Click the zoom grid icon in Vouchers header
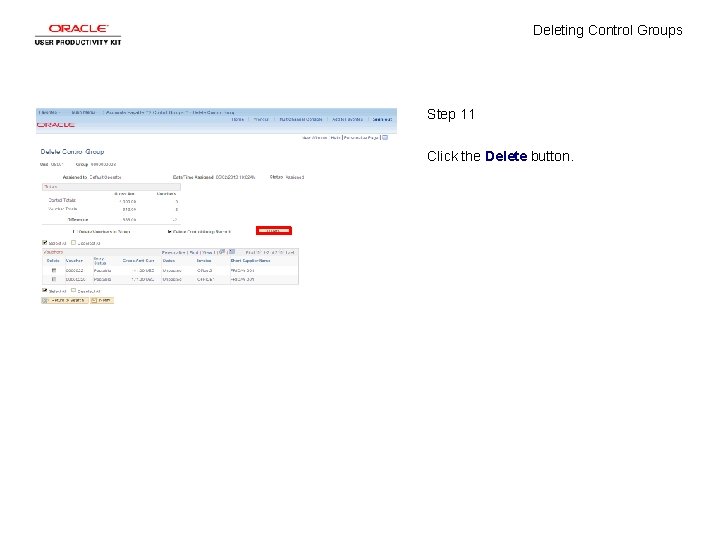 223,252
